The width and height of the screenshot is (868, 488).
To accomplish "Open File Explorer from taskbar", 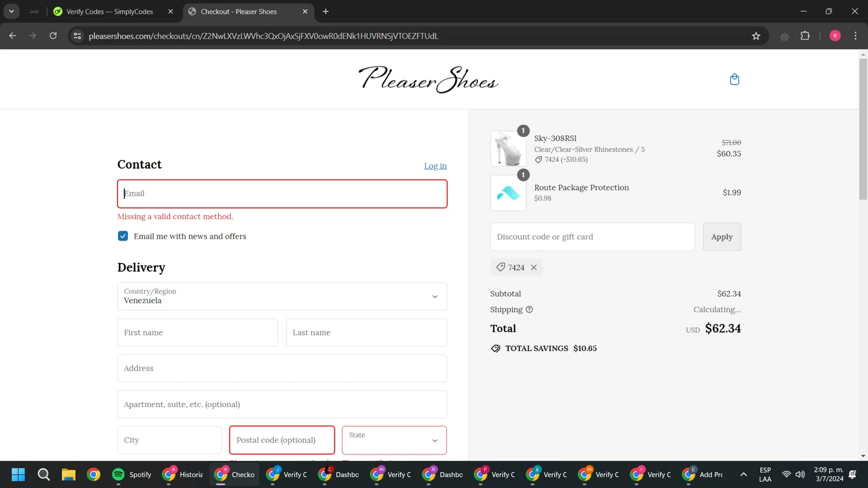I will tap(68, 475).
